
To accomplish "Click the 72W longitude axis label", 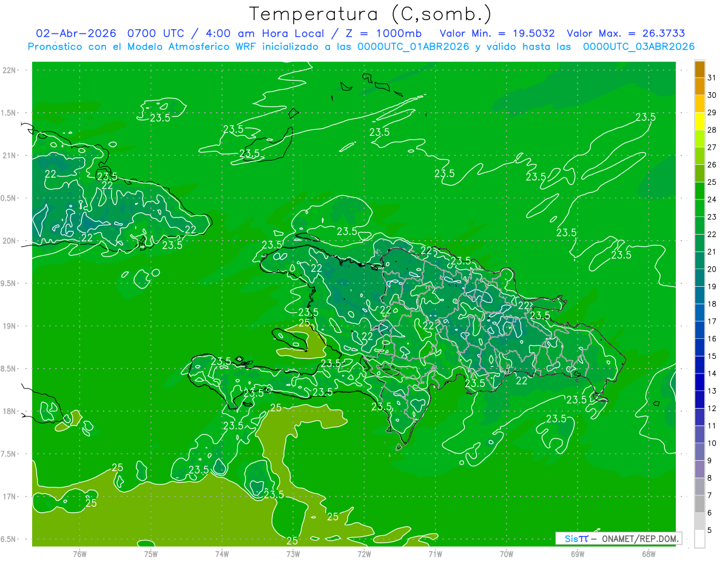I will tap(364, 554).
